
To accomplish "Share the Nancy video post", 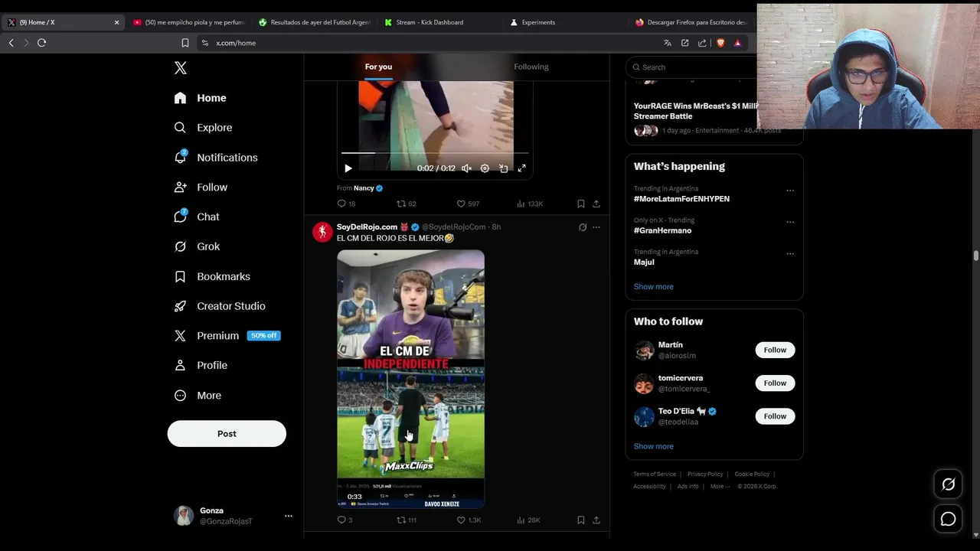I will [x=596, y=204].
